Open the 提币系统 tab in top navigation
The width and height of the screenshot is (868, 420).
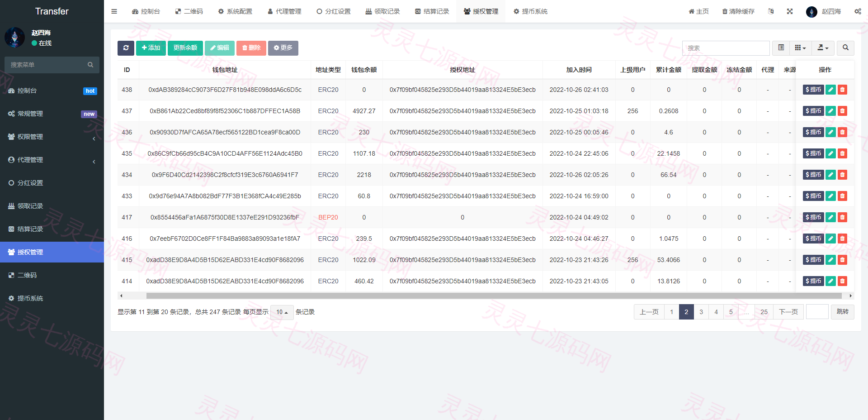(x=530, y=11)
